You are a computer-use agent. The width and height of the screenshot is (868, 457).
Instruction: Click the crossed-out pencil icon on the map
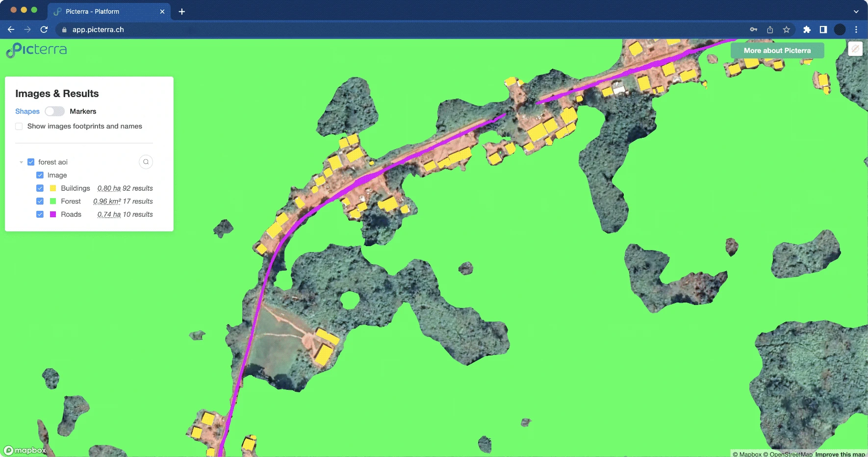(855, 49)
